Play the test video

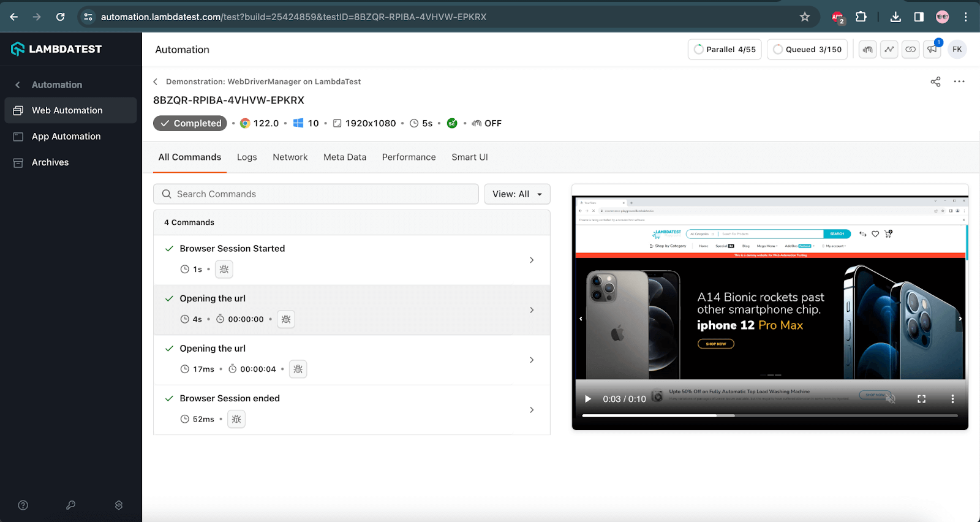point(588,399)
